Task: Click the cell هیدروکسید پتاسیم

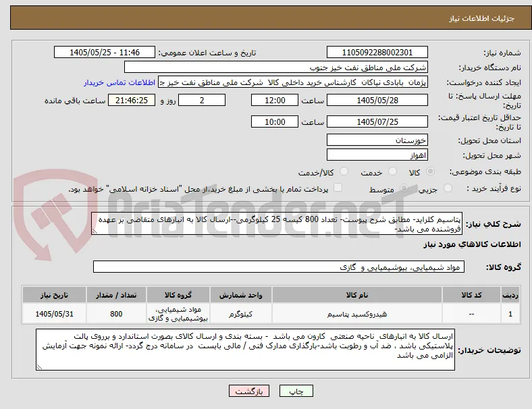Action: [x=357, y=314]
